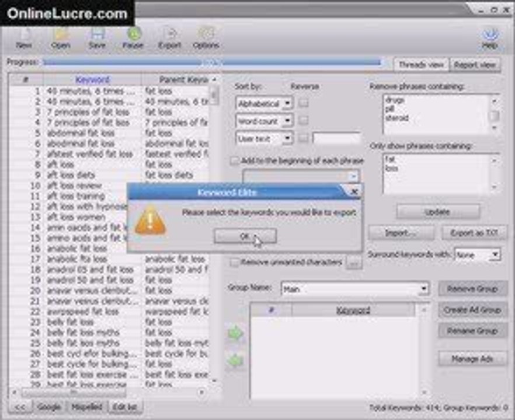Open the Alphabetical sort dropdown

[x=287, y=103]
